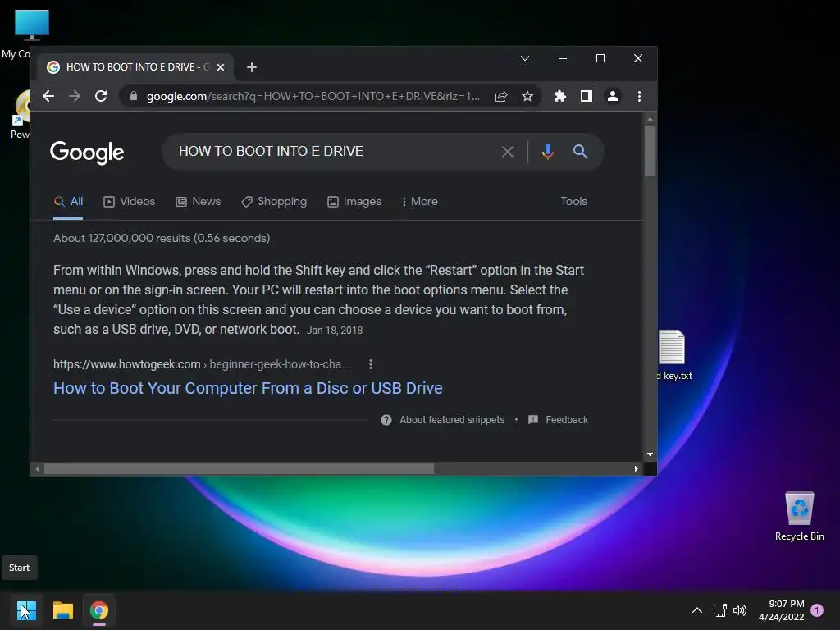This screenshot has width=840, height=630.
Task: Switch to the Images tab
Action: pos(354,202)
